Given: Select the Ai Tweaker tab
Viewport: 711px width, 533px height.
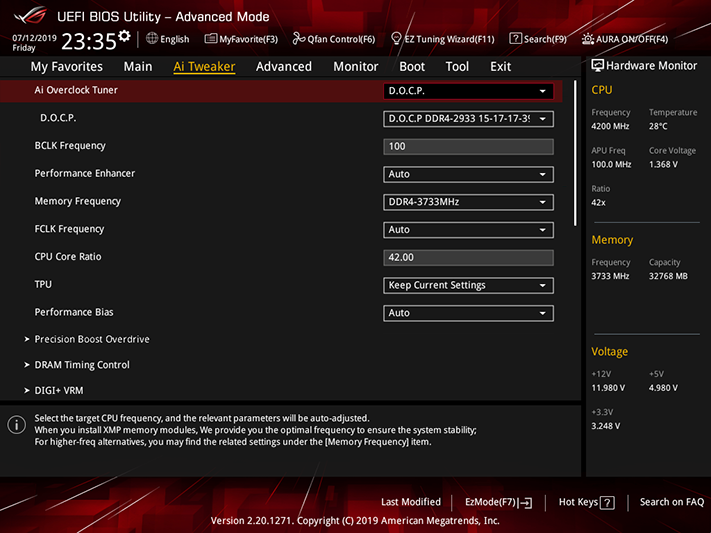Looking at the screenshot, I should coord(204,67).
